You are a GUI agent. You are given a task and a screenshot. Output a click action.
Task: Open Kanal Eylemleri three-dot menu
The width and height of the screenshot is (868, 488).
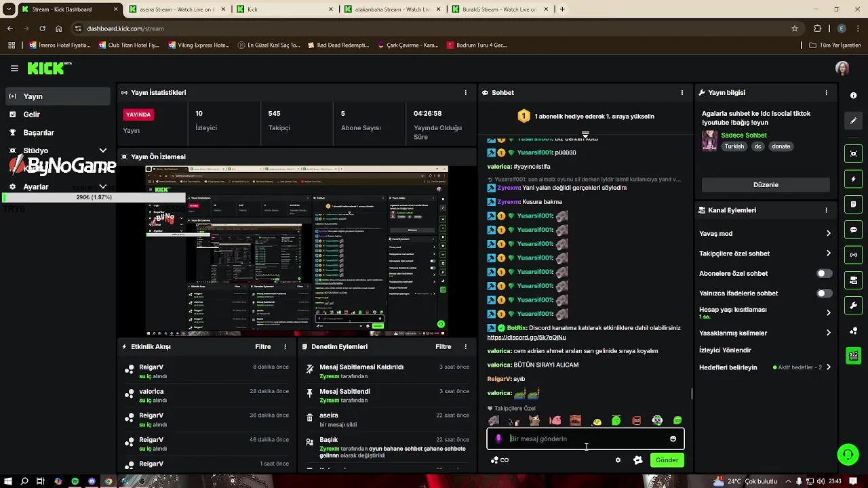tap(826, 210)
